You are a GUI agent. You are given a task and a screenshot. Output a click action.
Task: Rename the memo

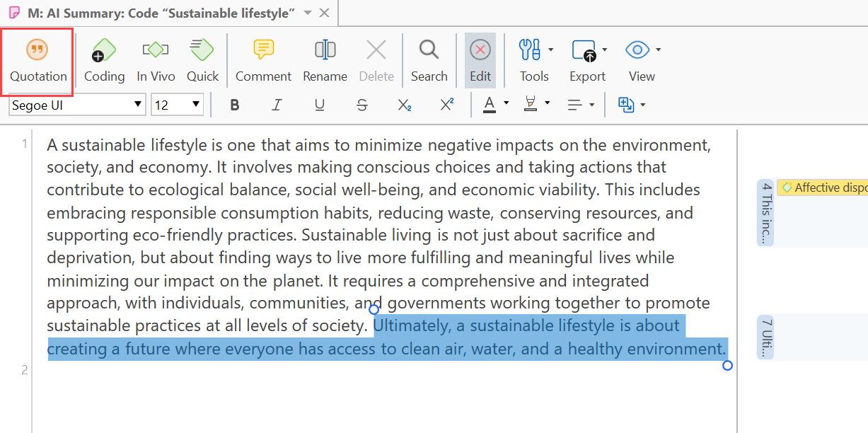325,61
